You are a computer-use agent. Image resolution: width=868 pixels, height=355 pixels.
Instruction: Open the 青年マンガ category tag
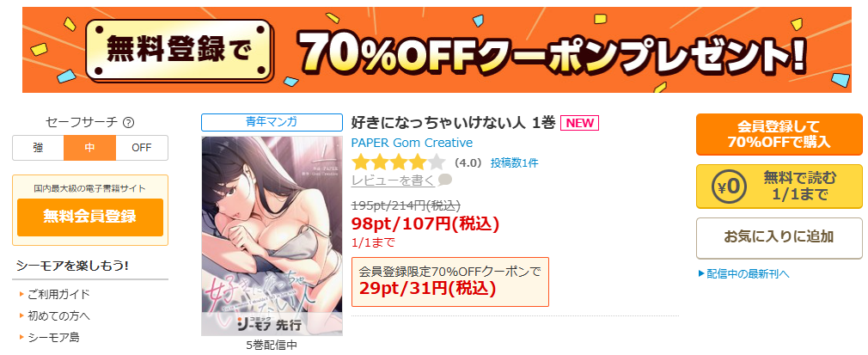(x=272, y=122)
